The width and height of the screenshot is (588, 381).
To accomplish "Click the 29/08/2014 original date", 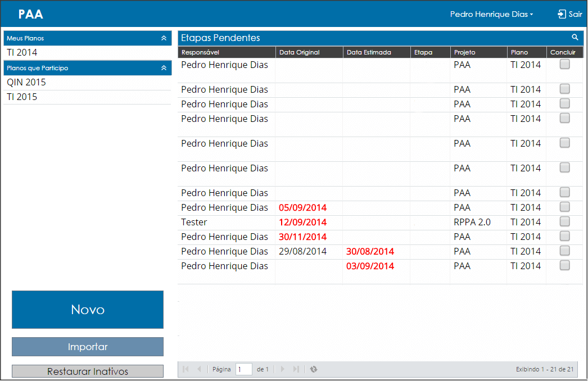I will coord(302,251).
